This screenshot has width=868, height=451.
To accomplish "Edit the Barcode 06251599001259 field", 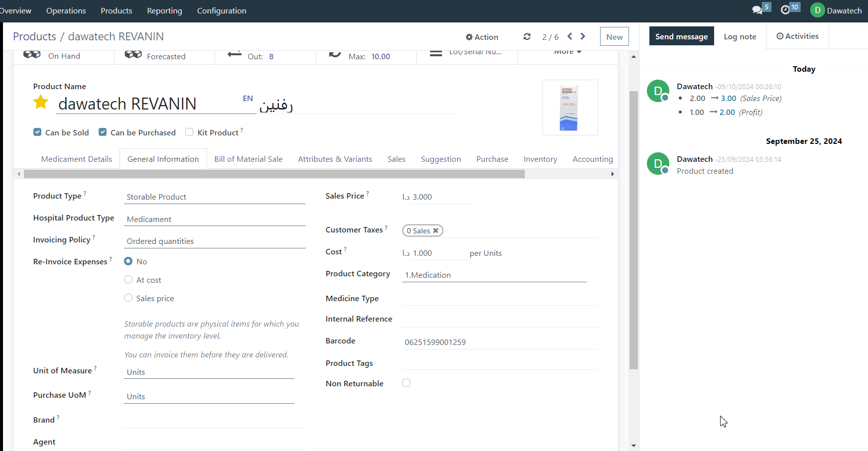I will 500,342.
